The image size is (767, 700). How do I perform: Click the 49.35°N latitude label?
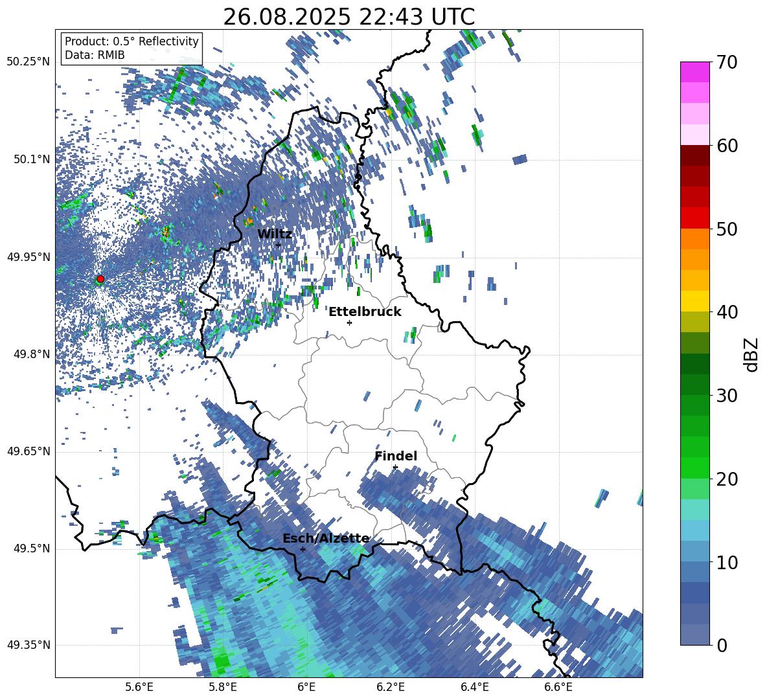tap(29, 645)
